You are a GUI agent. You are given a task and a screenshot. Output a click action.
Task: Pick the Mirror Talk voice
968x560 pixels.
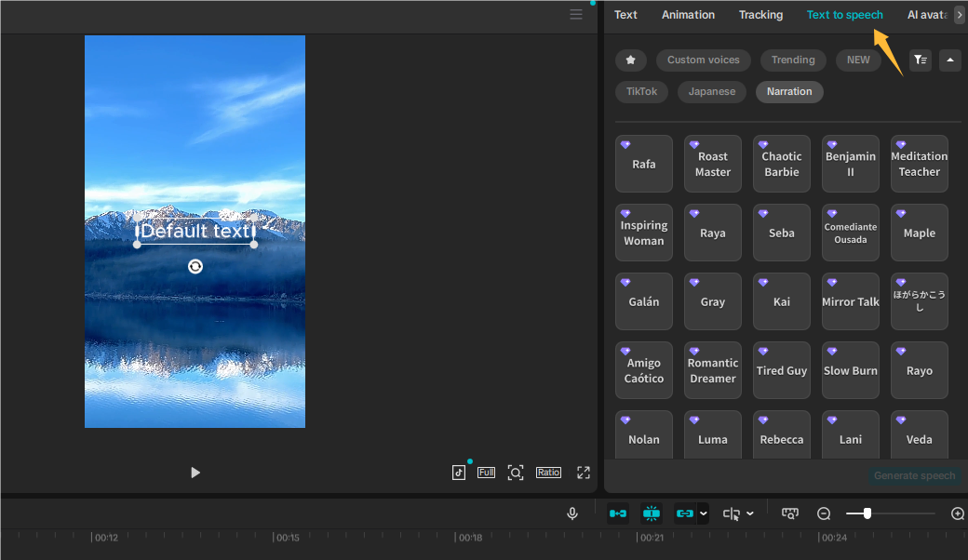click(x=851, y=301)
